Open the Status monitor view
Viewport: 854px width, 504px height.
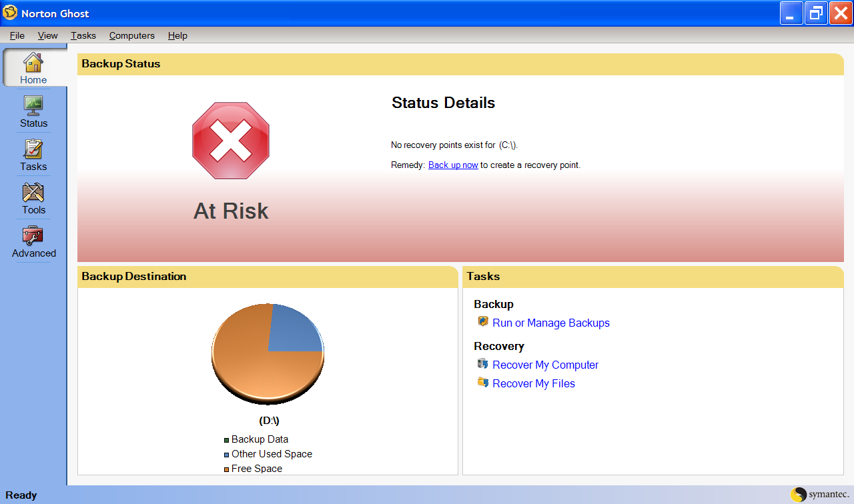pos(33,111)
